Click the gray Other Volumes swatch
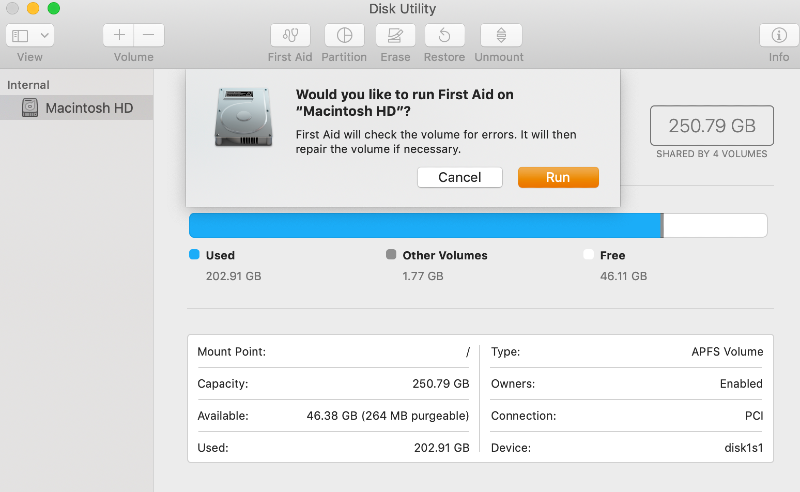Viewport: 800px width, 492px height. (x=391, y=254)
